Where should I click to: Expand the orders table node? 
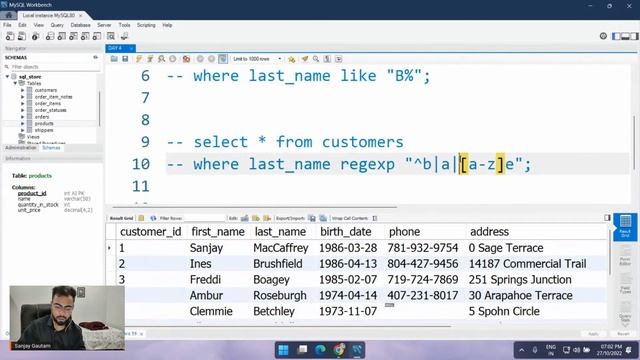point(23,117)
